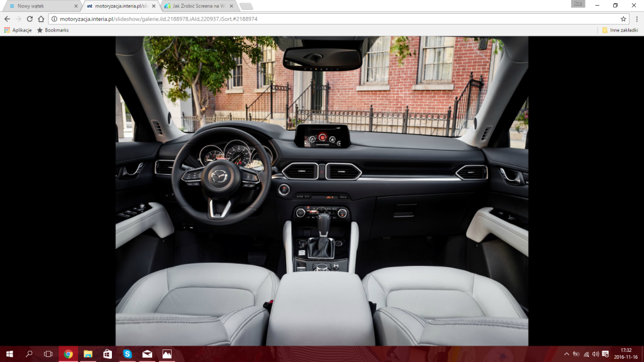644x362 pixels.
Task: Open the Windows Store taskbar icon
Action: 108,354
